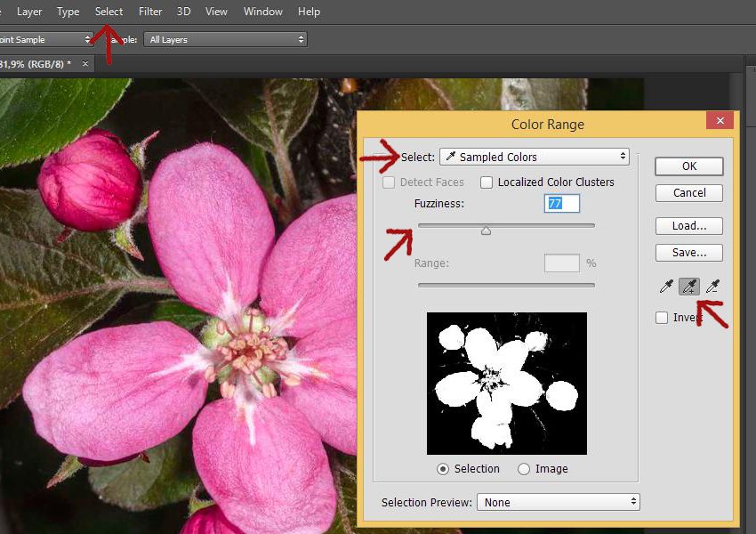The height and width of the screenshot is (534, 756).
Task: Choose the Image radio button
Action: tap(524, 469)
